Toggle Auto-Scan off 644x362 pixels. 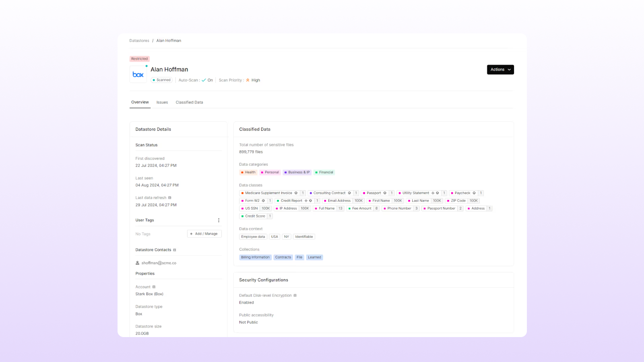[204, 80]
